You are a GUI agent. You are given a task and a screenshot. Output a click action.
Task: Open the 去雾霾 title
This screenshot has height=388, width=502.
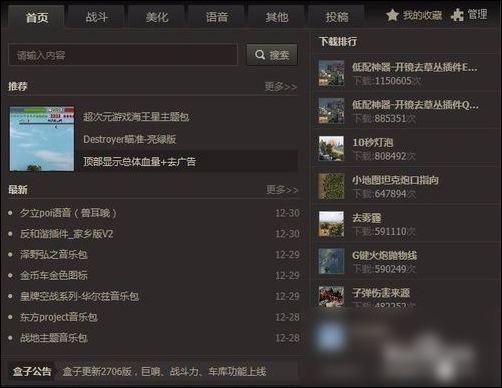click(367, 218)
